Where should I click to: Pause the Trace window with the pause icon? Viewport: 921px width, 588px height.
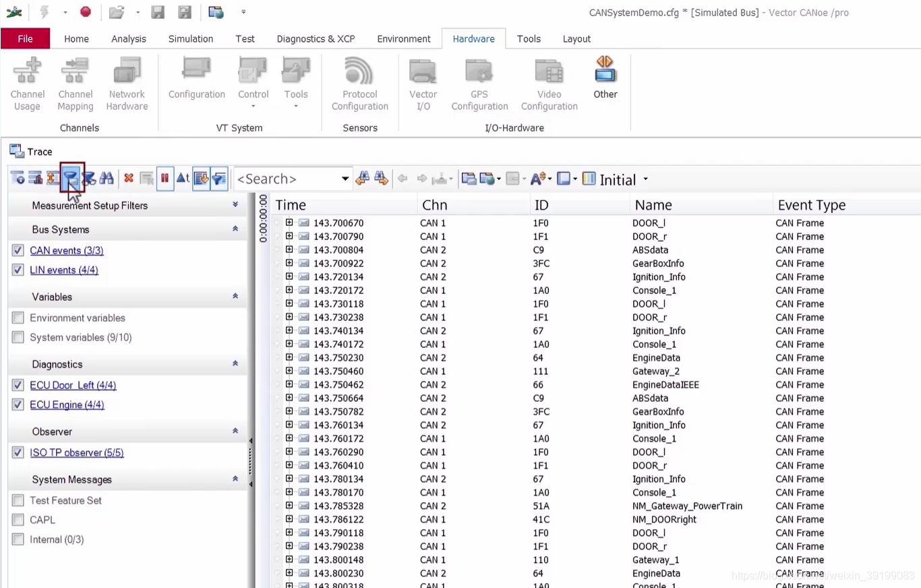click(x=165, y=179)
